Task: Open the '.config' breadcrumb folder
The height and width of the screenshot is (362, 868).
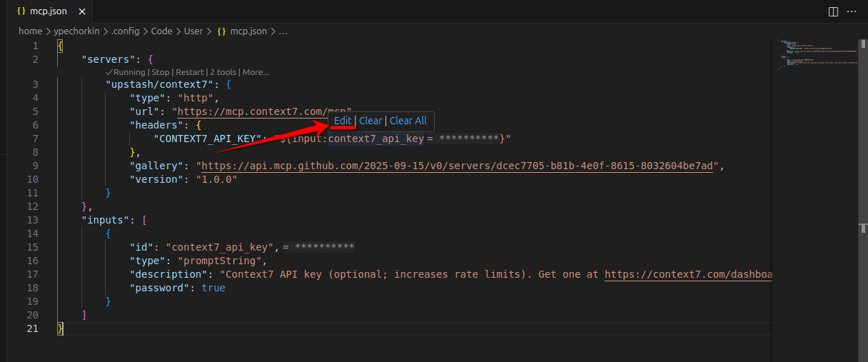Action: (126, 31)
